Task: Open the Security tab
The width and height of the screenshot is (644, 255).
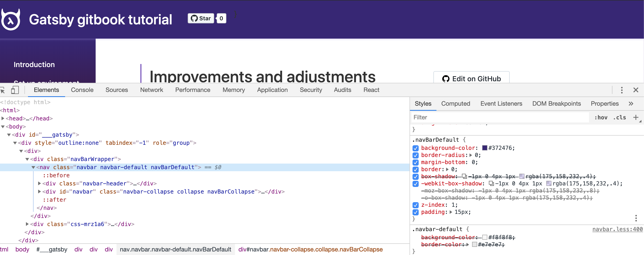Action: click(x=311, y=90)
